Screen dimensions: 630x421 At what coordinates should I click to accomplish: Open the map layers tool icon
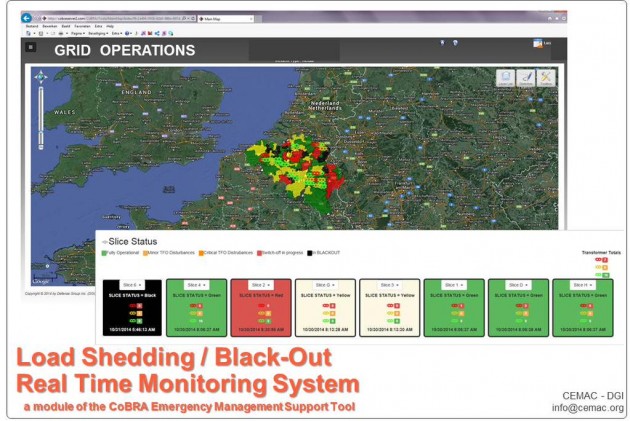click(x=507, y=78)
